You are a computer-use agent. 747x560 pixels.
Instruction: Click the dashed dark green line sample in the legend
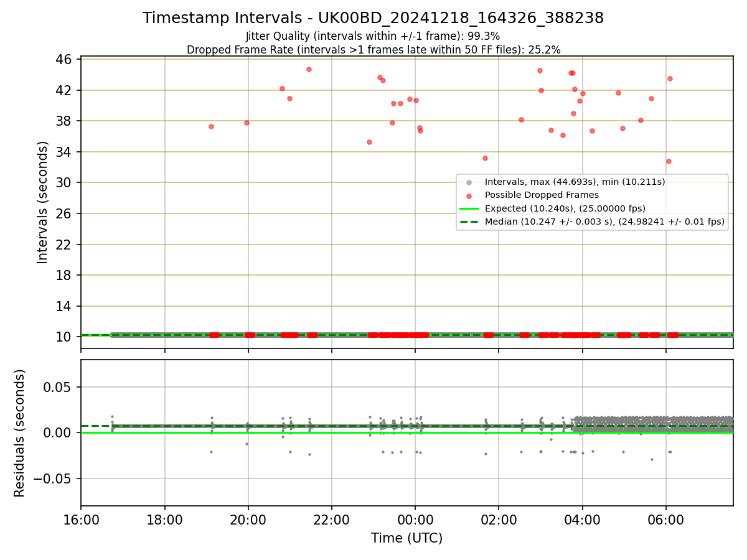[469, 222]
